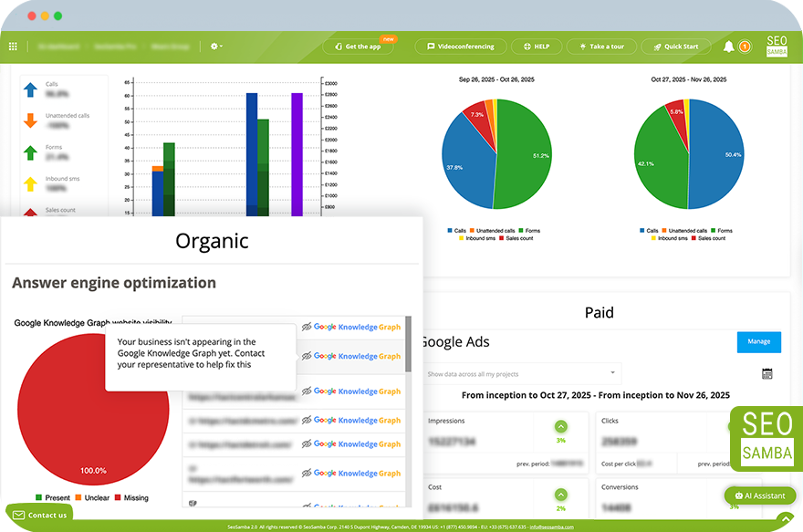Click the Organic section title
Image resolution: width=803 pixels, height=532 pixels.
coord(212,241)
